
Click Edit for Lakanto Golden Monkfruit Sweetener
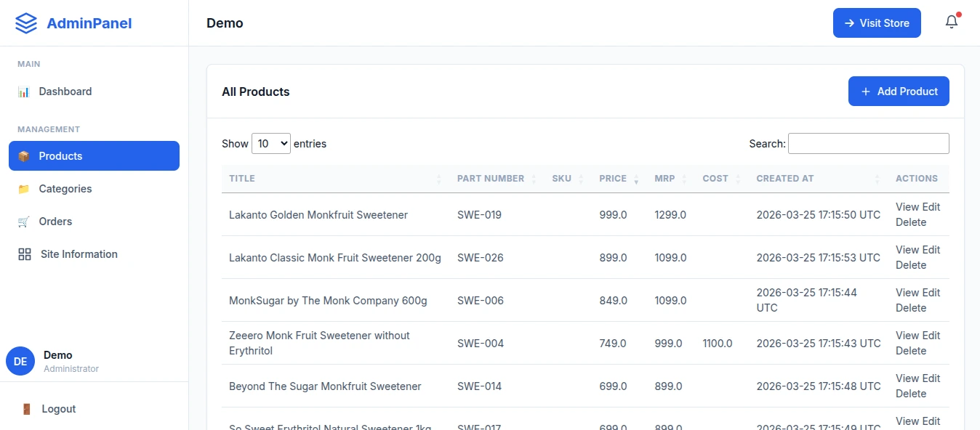[931, 207]
